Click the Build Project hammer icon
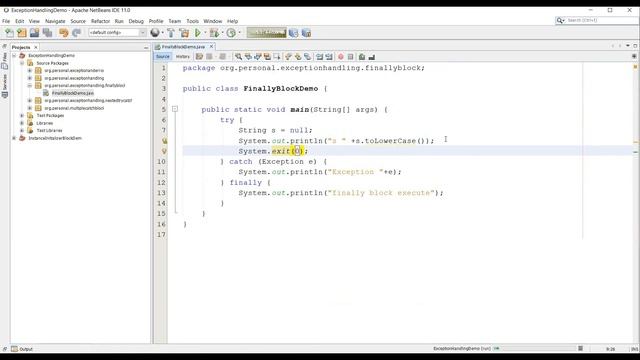This screenshot has width=640, height=360. tap(171, 33)
